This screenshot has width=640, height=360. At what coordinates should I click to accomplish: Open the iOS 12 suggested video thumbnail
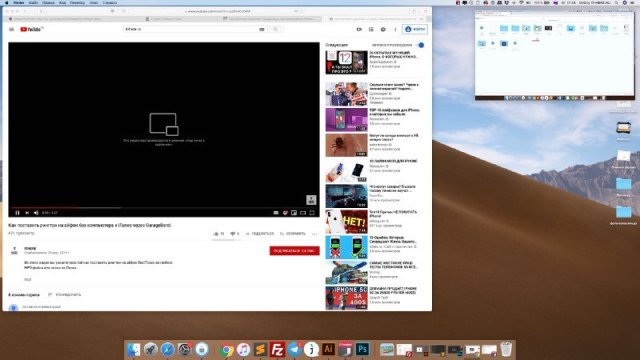click(x=346, y=62)
